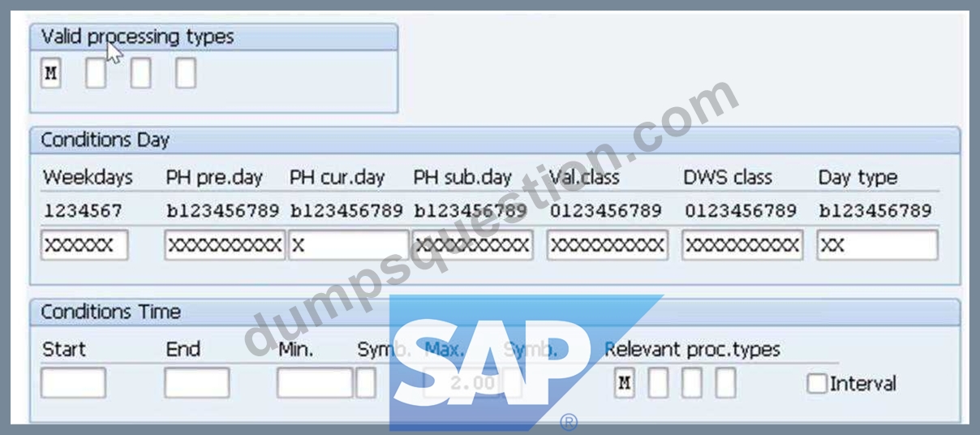Screen dimensions: 980x435
Task: Click the PH sub.day input field
Action: coord(473,245)
